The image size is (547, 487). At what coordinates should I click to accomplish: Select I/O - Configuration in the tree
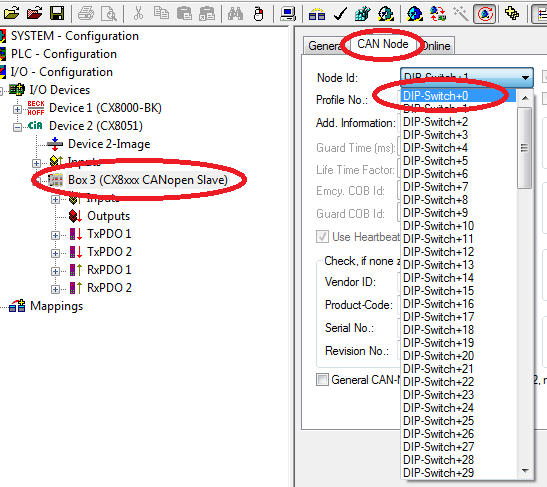point(62,72)
